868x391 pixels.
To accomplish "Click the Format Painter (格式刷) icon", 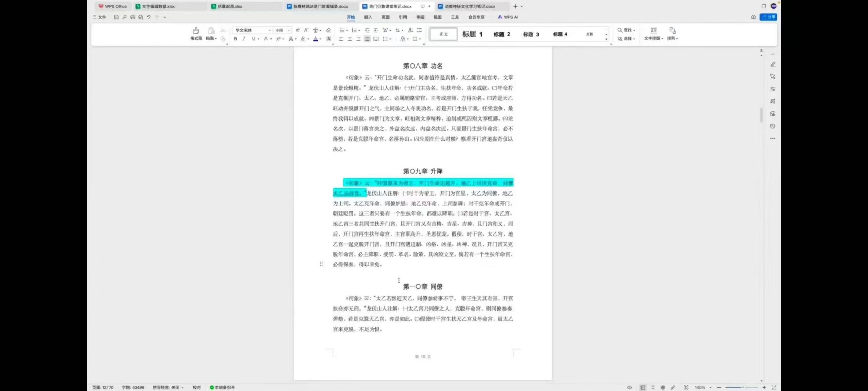I will click(196, 31).
